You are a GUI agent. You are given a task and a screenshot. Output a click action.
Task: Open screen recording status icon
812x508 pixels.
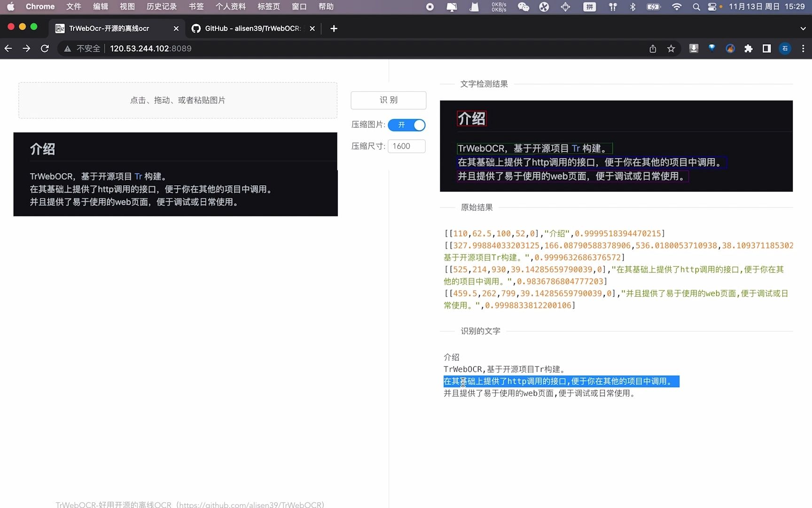(x=429, y=7)
